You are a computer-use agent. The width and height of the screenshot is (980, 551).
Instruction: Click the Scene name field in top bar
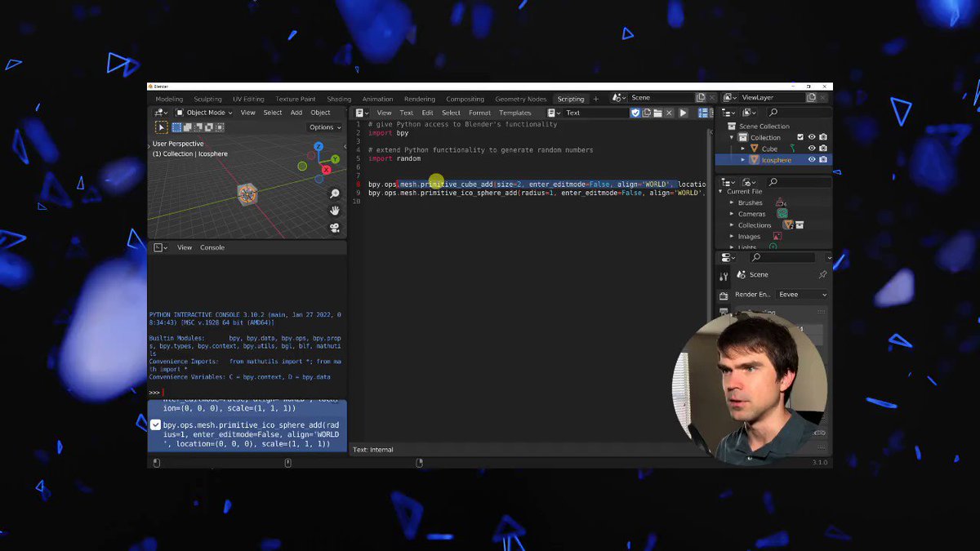[x=660, y=98]
